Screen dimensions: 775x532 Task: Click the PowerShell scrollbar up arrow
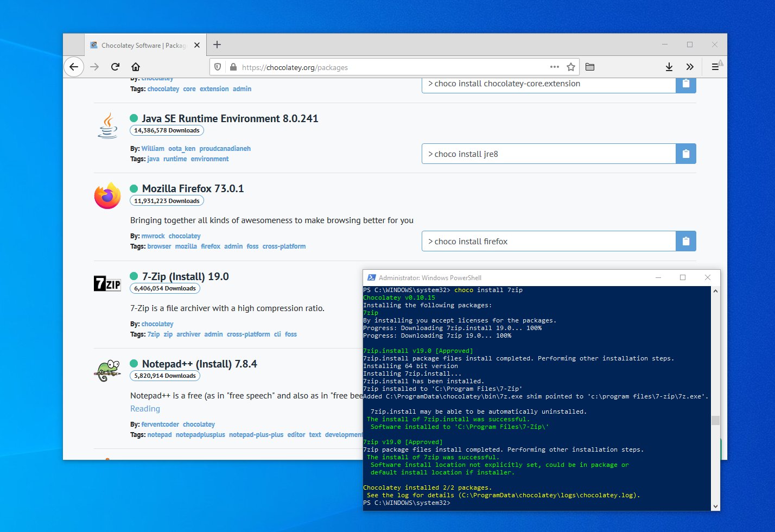[715, 291]
